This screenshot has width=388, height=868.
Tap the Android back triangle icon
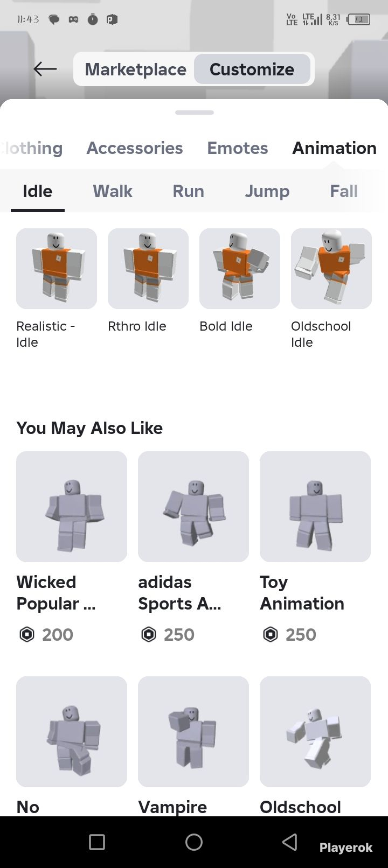coord(290,842)
